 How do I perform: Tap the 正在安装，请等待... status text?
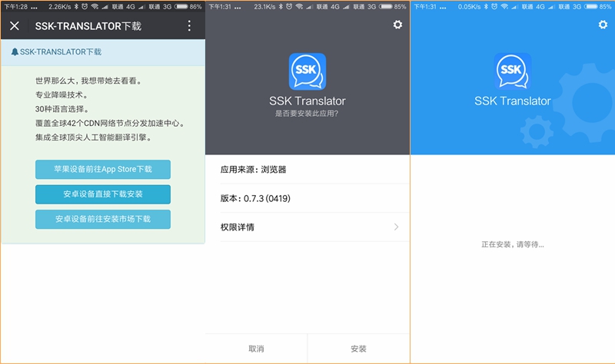coord(513,244)
